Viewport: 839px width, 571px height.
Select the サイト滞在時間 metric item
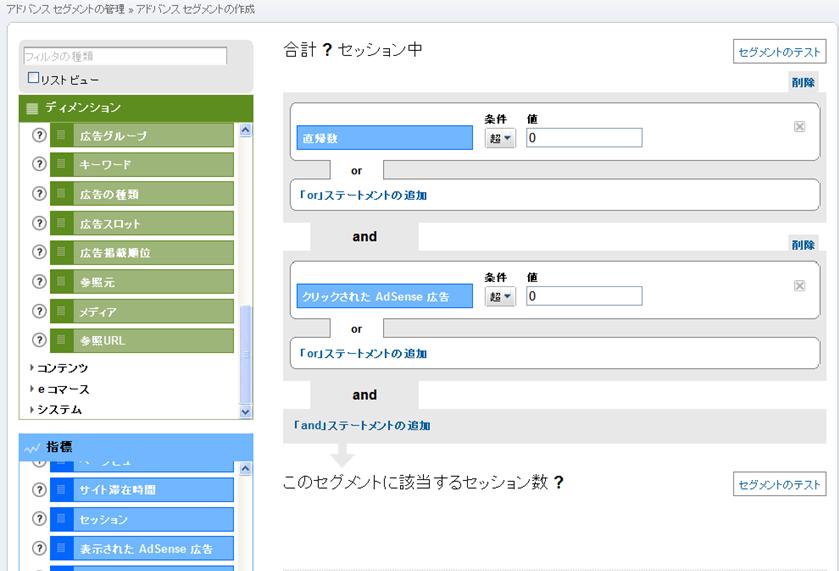coord(142,490)
